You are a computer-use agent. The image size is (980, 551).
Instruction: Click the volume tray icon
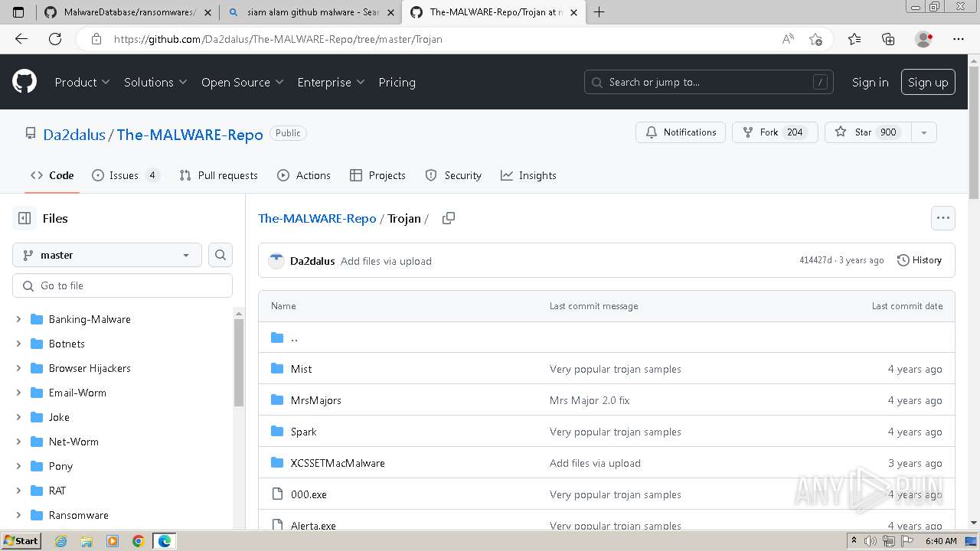870,541
